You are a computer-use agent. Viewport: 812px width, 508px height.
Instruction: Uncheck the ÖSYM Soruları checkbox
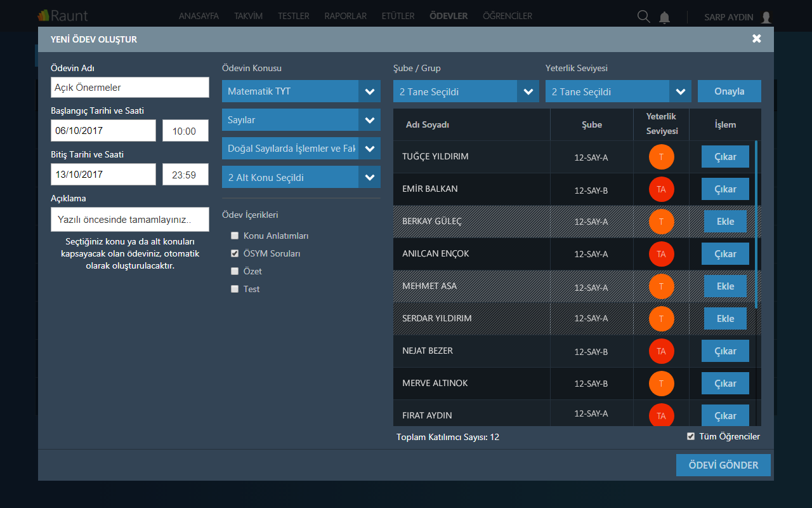(235, 253)
